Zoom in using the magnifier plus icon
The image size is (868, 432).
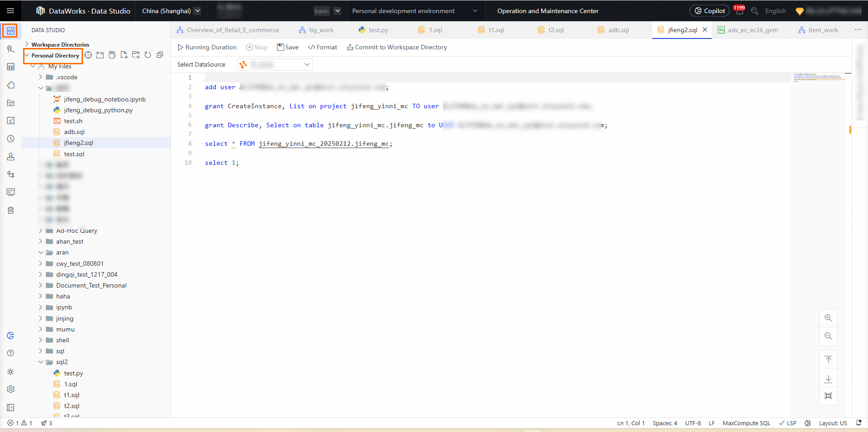(828, 318)
